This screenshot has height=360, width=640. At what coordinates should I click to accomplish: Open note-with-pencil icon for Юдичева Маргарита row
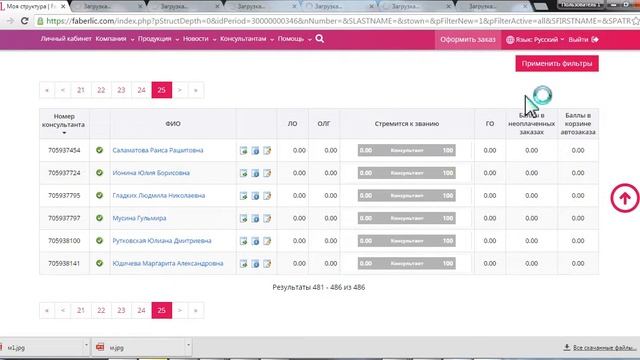[267, 264]
